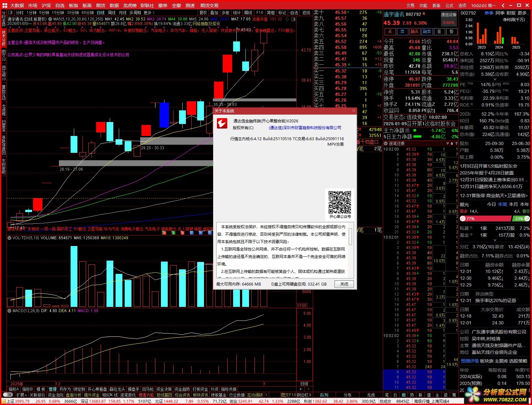
Task: Open the 财联社 menu
Action: pos(147,6)
